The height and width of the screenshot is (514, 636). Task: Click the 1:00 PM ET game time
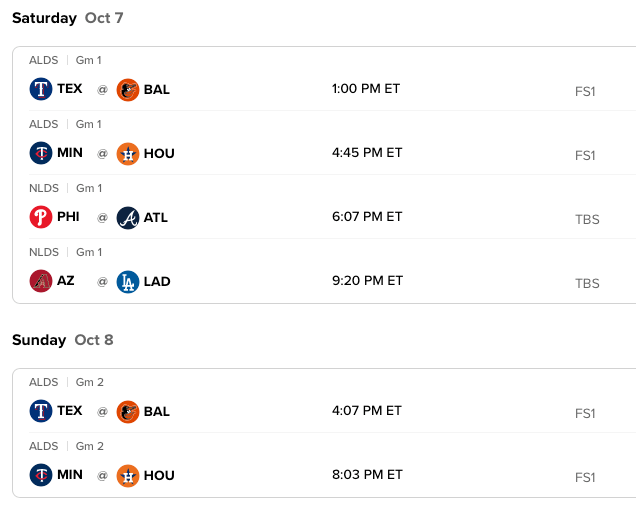[x=366, y=89]
